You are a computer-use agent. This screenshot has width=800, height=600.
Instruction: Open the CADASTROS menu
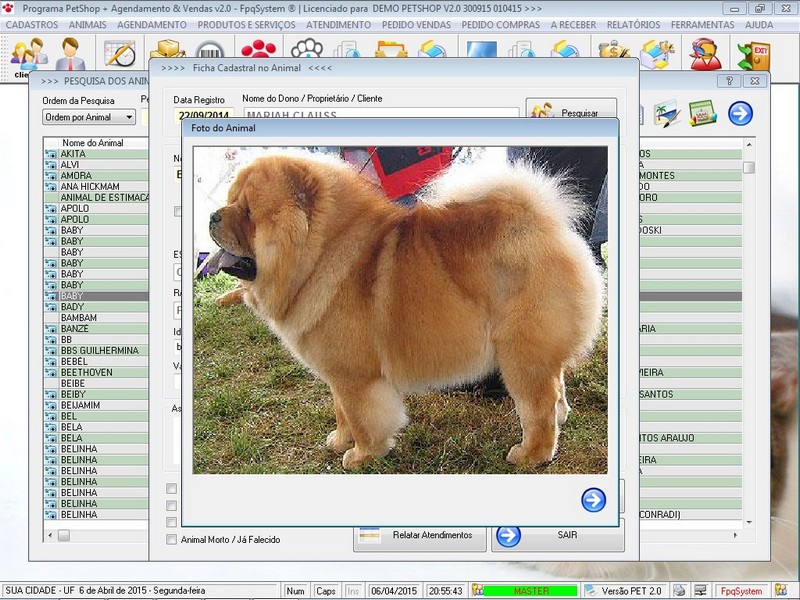(32, 24)
